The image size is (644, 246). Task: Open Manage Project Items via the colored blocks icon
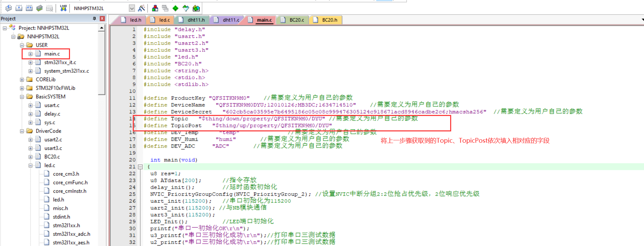(x=155, y=8)
